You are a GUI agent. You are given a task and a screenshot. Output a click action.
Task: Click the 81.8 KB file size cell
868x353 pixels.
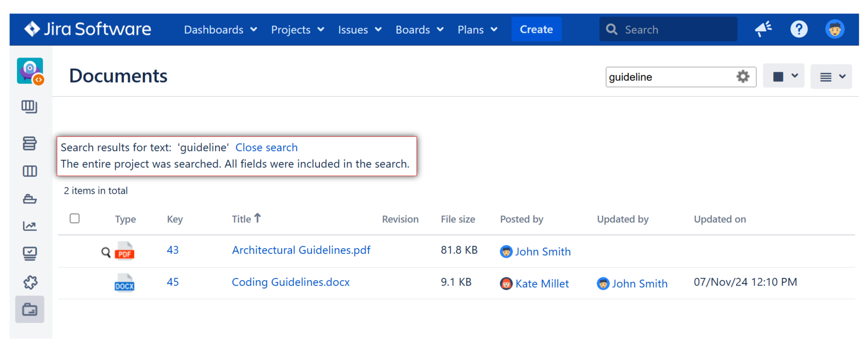[459, 250]
